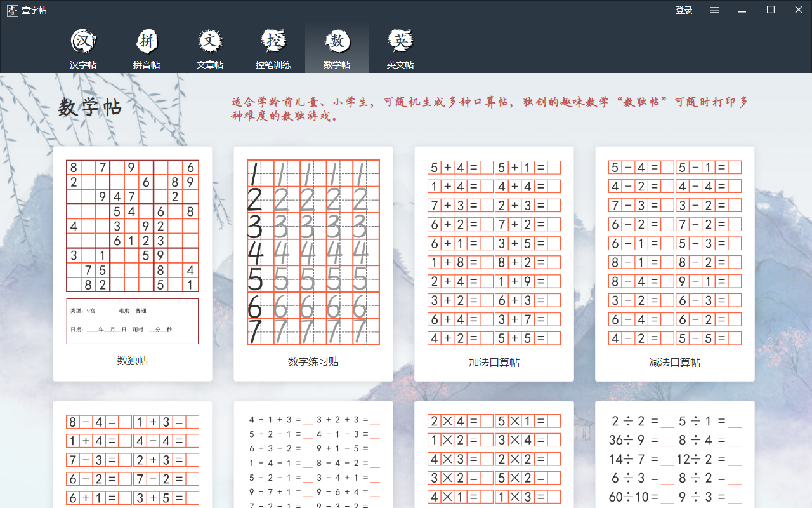Open the 拼音帖 section icon
Viewport: 812px width, 508px height.
click(147, 41)
